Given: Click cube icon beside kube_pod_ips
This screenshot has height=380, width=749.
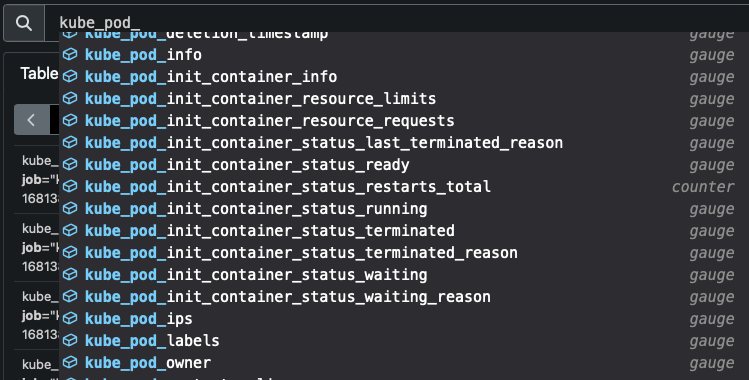Looking at the screenshot, I should (70, 318).
